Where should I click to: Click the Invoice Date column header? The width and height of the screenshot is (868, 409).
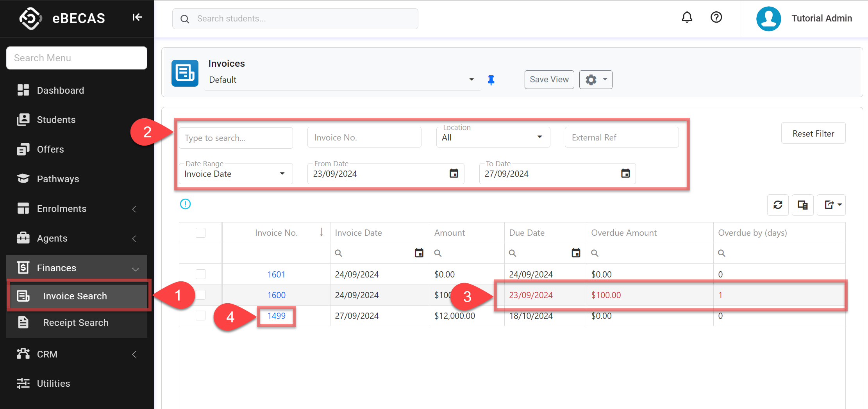380,233
